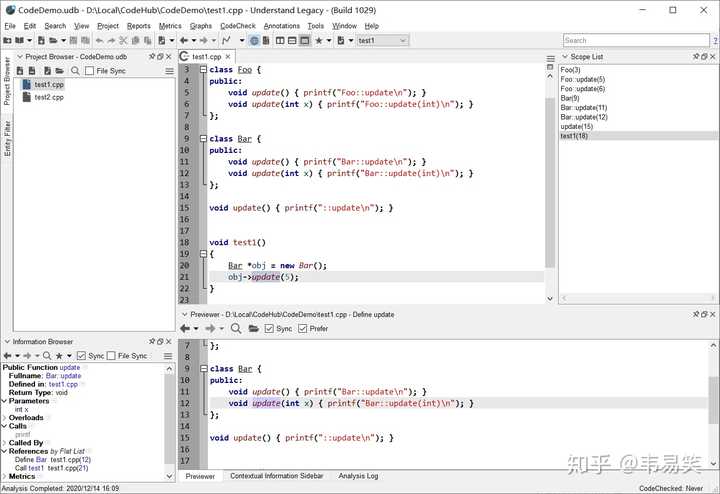This screenshot has height=494, width=720.
Task: Click the split vertically layout icon
Action: pos(280,40)
